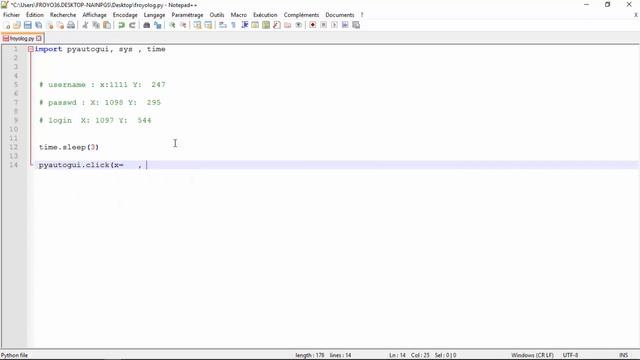Open the Édition menu
This screenshot has width=640, height=360.
coord(35,15)
